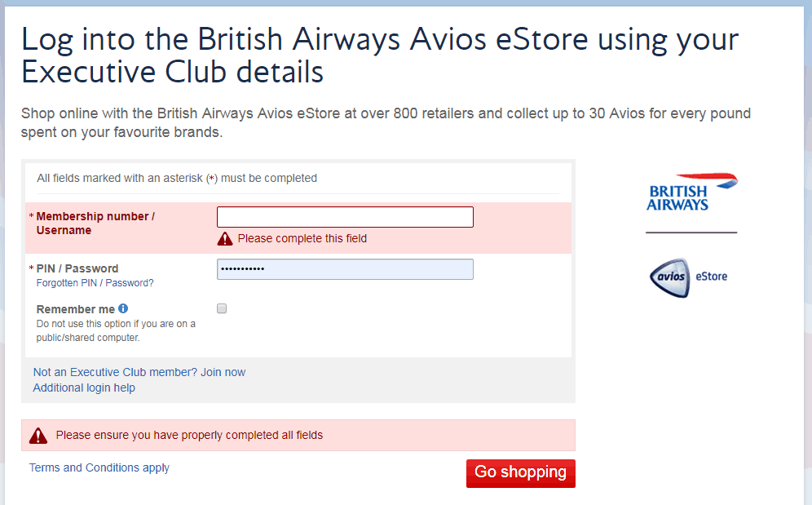Click the Avios eStore page heading

point(379,55)
